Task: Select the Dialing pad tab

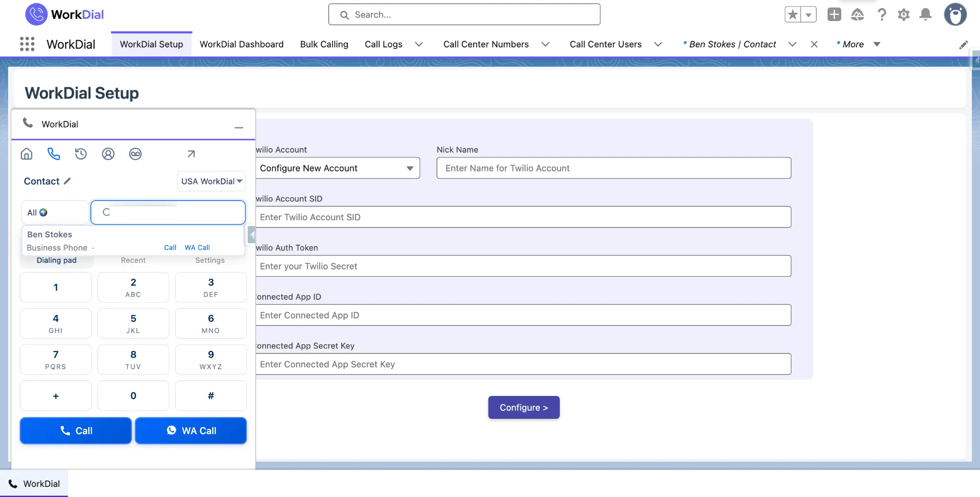Action: tap(56, 260)
